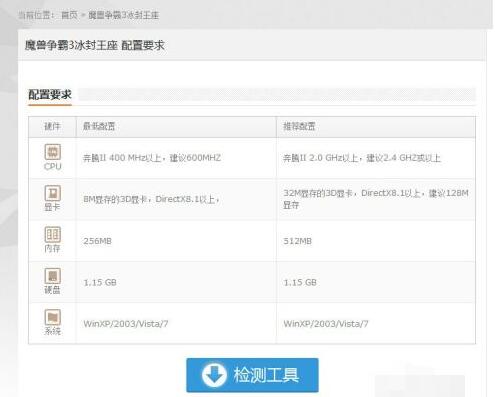Image resolution: width=495 pixels, height=397 pixels.
Task: Click 1.15 GB in the 最低配置 column
Action: [x=100, y=282]
